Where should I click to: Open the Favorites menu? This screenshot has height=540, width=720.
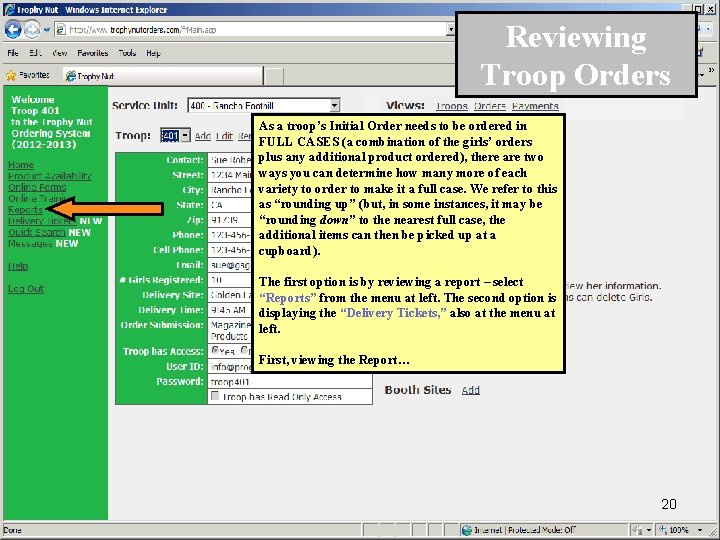click(92, 53)
